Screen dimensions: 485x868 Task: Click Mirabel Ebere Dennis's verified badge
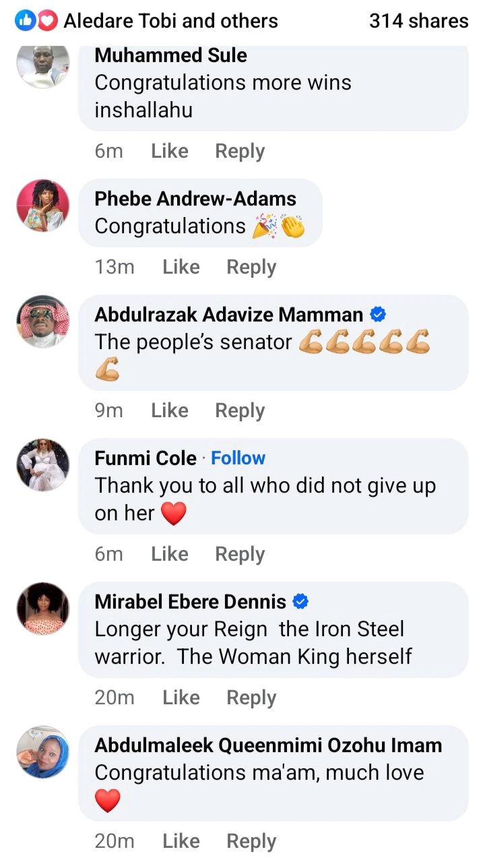click(301, 601)
